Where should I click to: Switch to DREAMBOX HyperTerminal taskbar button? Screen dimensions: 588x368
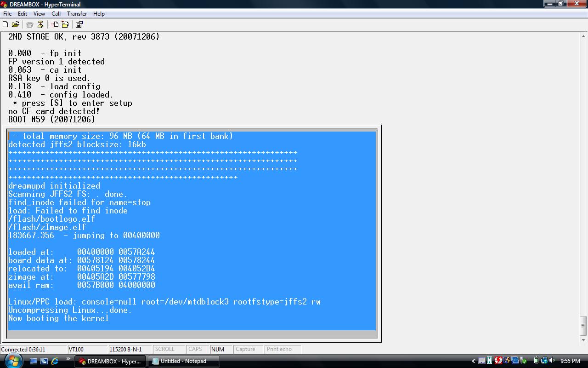point(110,361)
